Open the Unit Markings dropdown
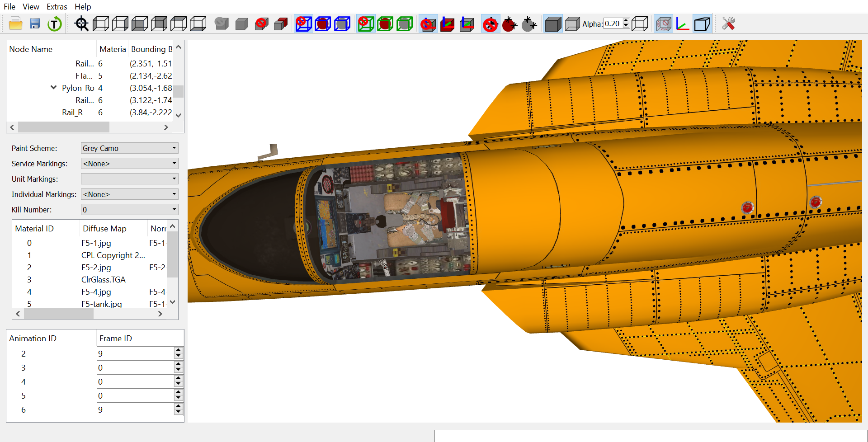This screenshot has height=442, width=868. pyautogui.click(x=129, y=179)
